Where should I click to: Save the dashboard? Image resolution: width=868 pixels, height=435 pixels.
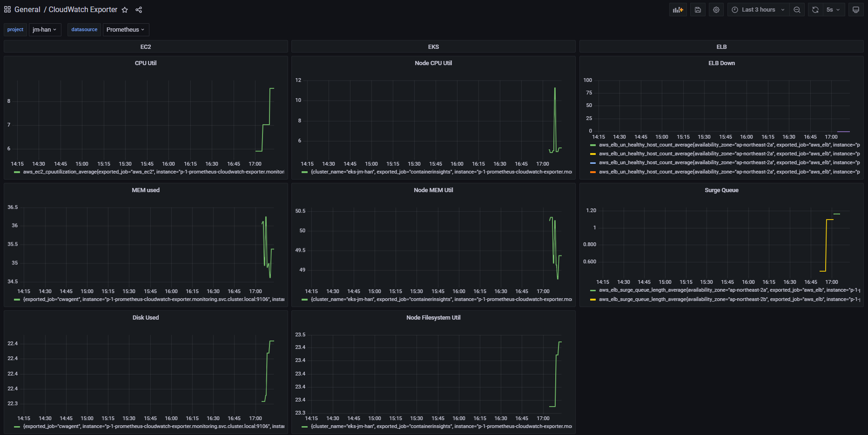pyautogui.click(x=698, y=10)
